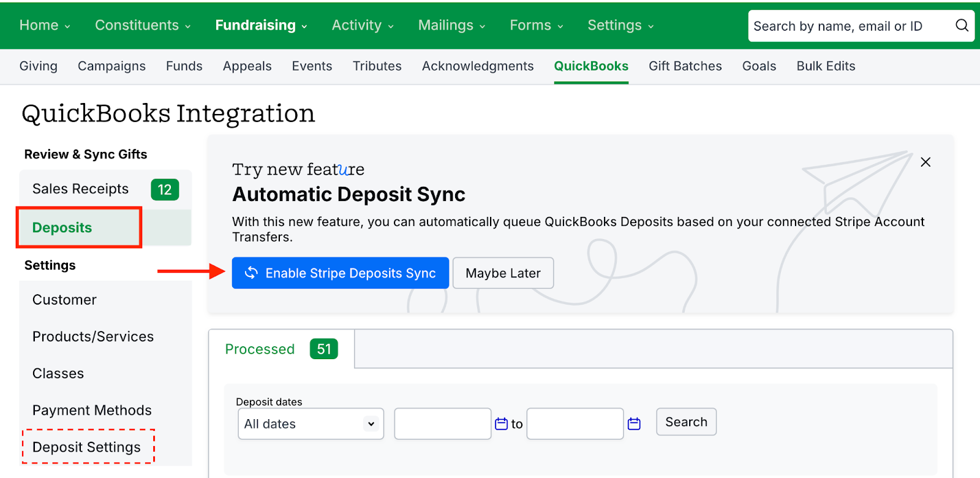This screenshot has height=478, width=980.
Task: Click the deposit end date field
Action: click(x=575, y=423)
